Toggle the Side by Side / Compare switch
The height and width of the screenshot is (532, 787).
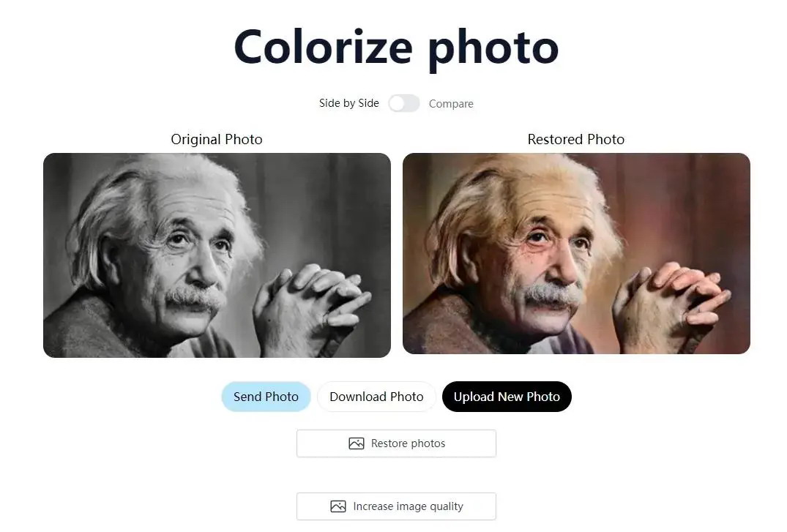tap(404, 103)
